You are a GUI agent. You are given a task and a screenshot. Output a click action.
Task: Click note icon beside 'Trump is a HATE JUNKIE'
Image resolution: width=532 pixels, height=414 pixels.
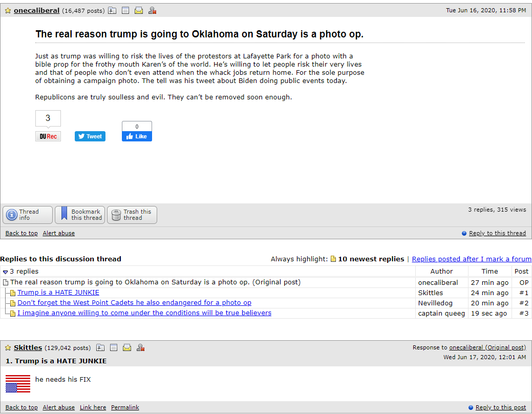[13, 293]
